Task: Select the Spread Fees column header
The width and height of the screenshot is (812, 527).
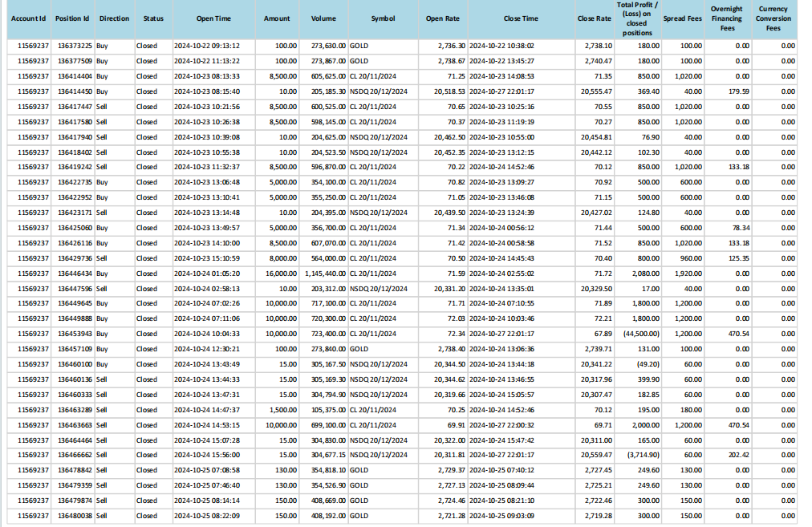Action: coord(683,18)
